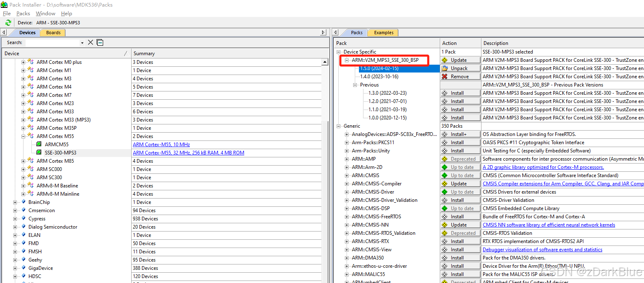This screenshot has height=283, width=644.
Task: Sort by the Summary column header
Action: pyautogui.click(x=230, y=54)
